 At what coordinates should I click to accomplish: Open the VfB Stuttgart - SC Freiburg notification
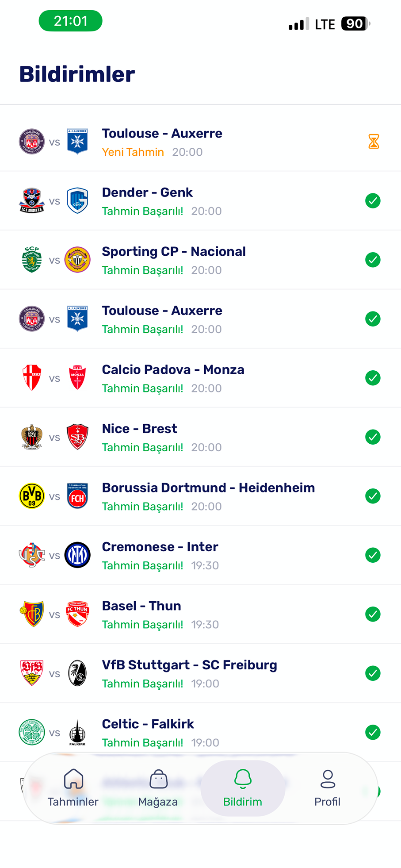[x=199, y=673]
